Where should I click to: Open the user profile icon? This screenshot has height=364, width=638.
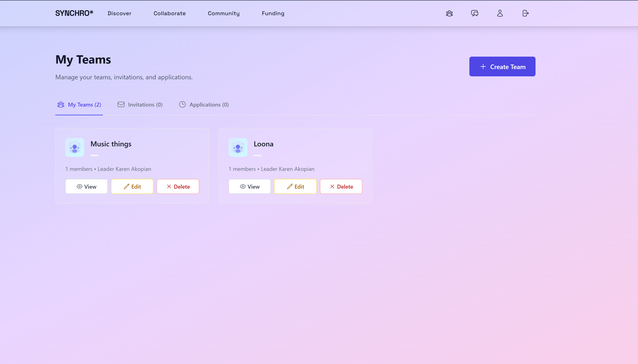click(x=500, y=13)
